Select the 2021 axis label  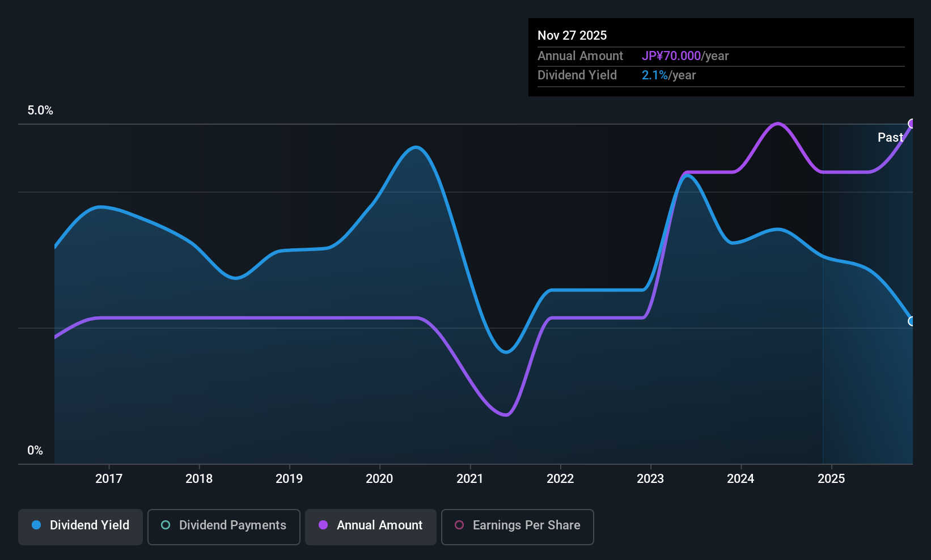pyautogui.click(x=470, y=478)
